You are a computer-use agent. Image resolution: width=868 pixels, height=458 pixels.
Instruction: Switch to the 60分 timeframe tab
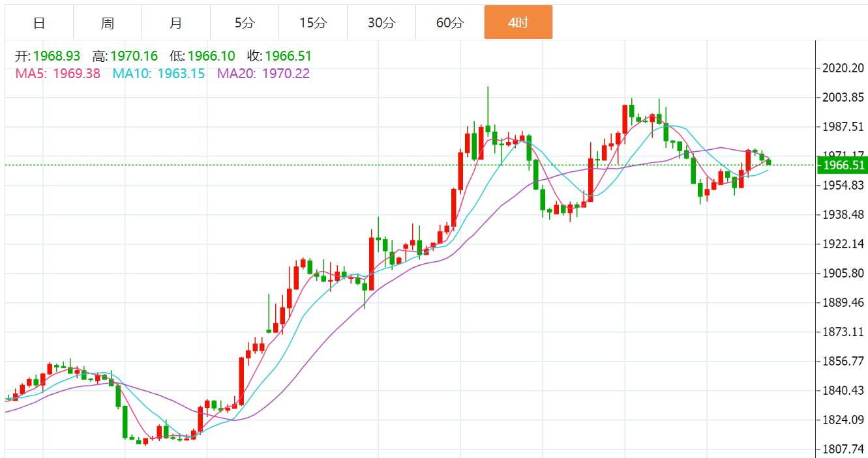(x=450, y=23)
